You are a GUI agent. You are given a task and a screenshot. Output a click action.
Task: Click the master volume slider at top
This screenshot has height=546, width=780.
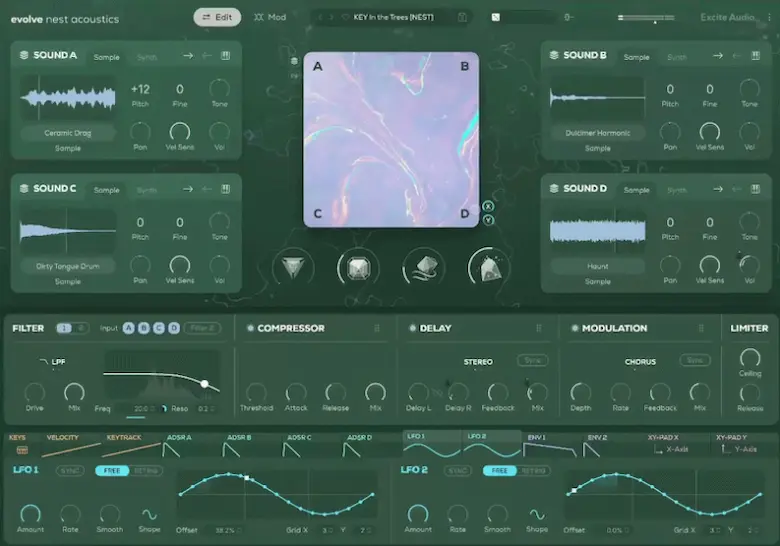click(646, 18)
